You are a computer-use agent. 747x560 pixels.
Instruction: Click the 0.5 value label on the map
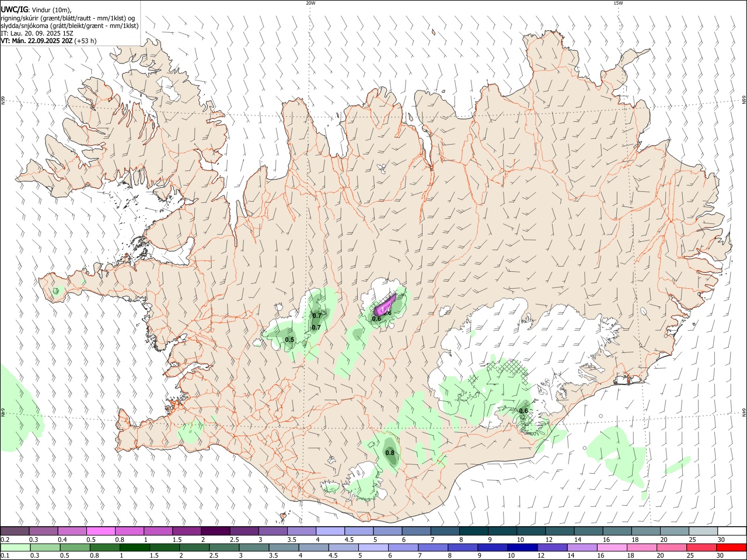[x=289, y=339]
